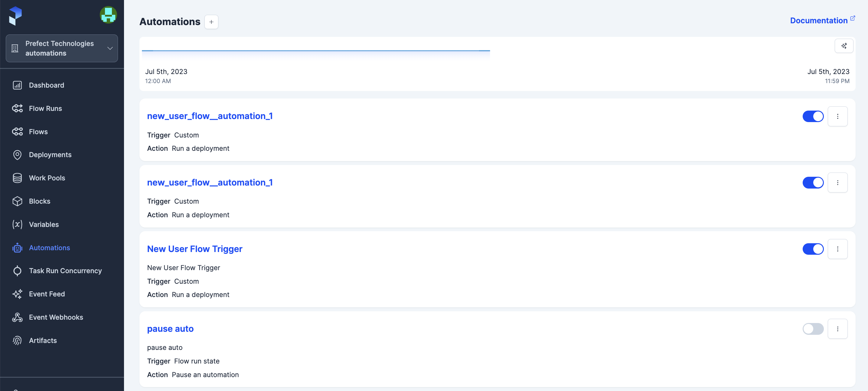The image size is (868, 391).
Task: Click the Work Pools stack icon
Action: (17, 178)
